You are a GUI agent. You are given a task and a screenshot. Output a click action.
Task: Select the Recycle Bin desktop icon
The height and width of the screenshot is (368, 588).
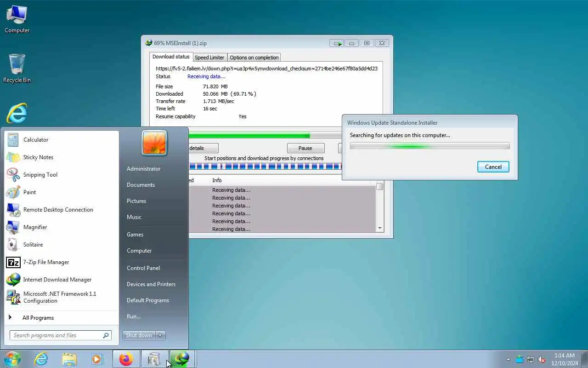pyautogui.click(x=17, y=68)
